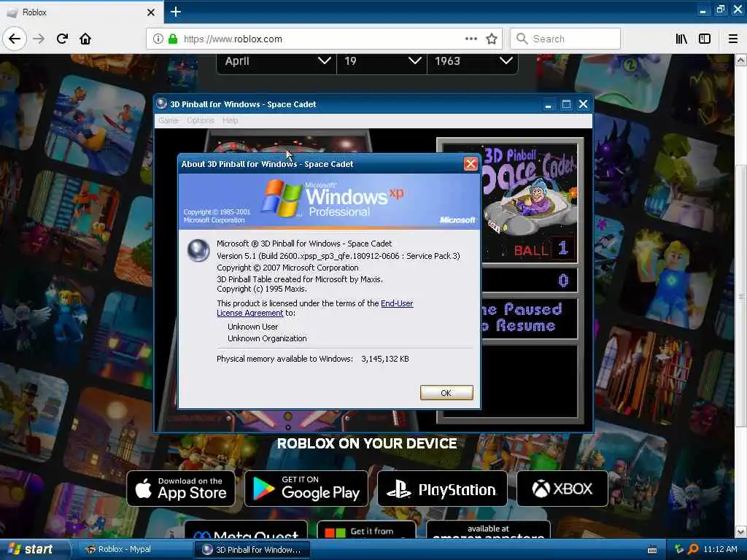
Task: Open the Game menu in 3D Pinball
Action: pos(169,120)
